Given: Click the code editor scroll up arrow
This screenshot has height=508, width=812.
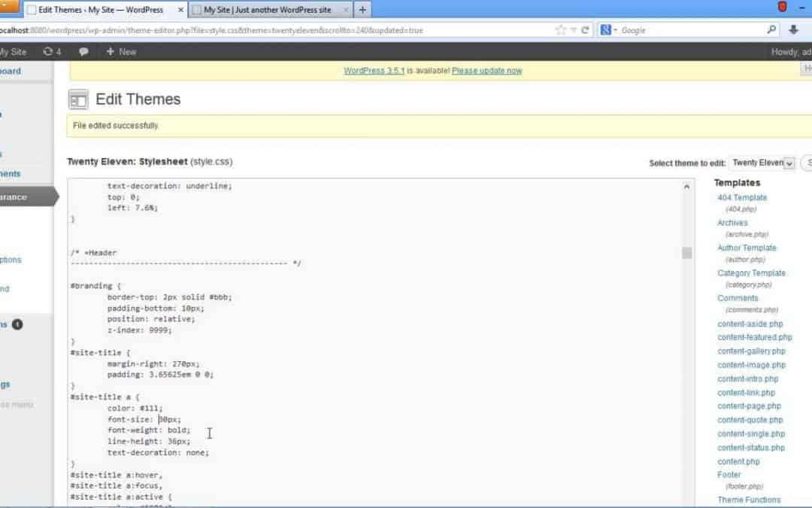Looking at the screenshot, I should [x=686, y=186].
